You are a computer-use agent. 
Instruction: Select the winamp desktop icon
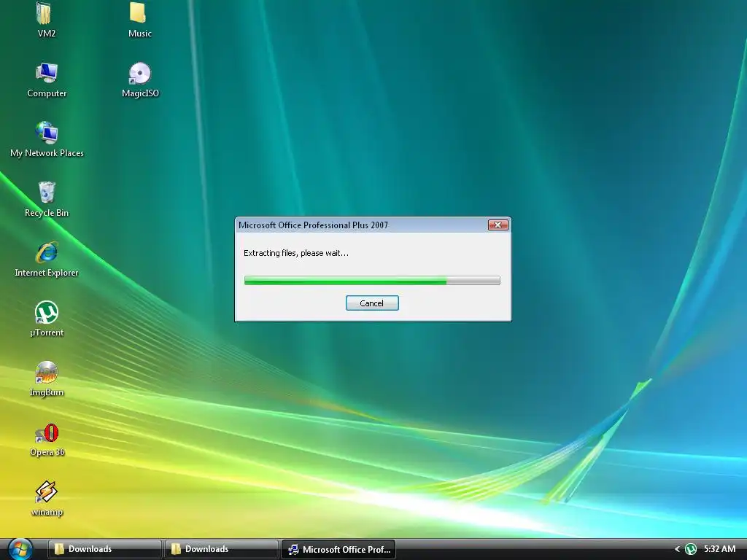[46, 492]
